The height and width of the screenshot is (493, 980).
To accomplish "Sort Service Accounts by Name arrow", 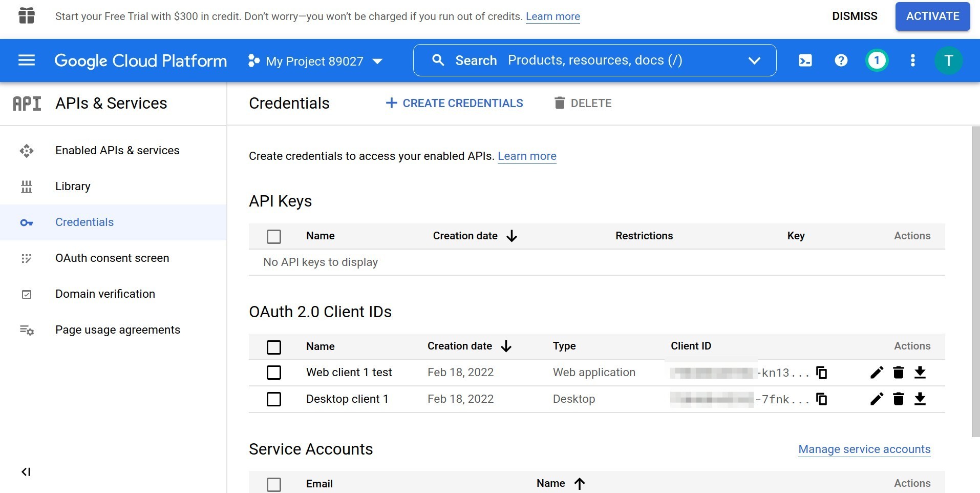I will tap(579, 484).
